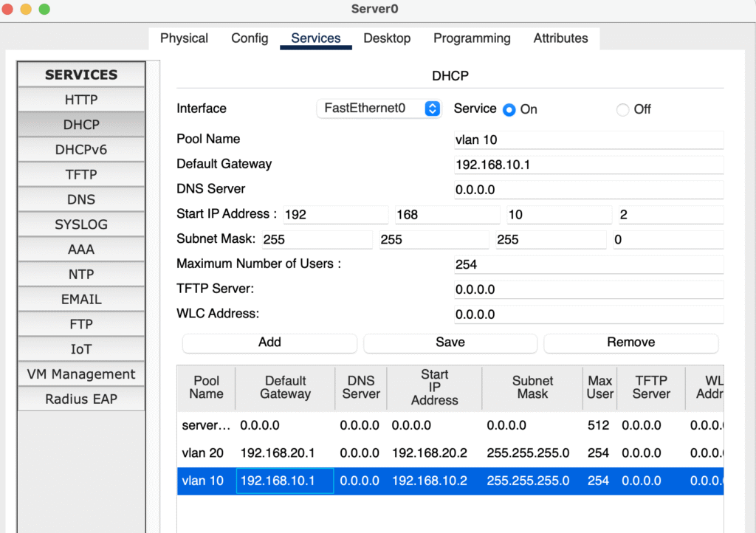Screen dimensions: 756x533
Task: Edit fourth octet of Subnet Mask
Action: [667, 239]
